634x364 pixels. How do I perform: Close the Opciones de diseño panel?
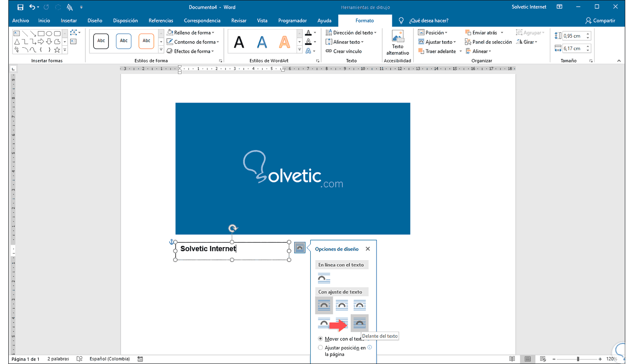pos(368,249)
